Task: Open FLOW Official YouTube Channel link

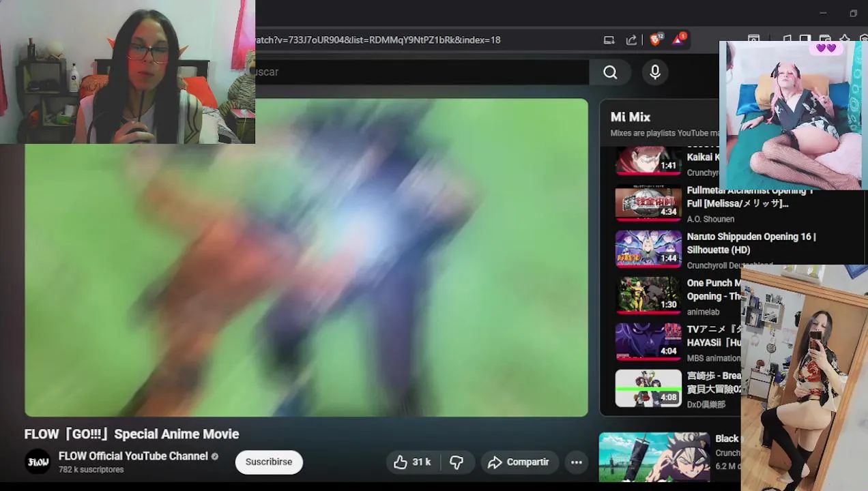Action: click(133, 456)
